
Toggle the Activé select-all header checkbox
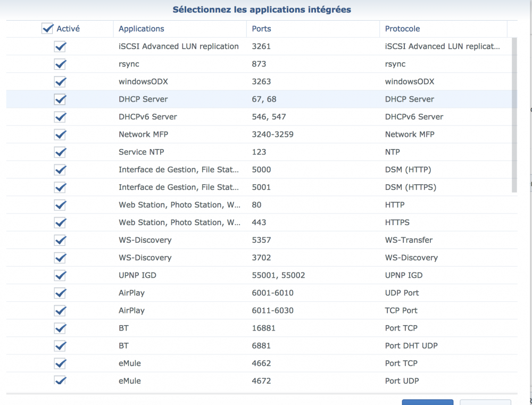tap(47, 29)
